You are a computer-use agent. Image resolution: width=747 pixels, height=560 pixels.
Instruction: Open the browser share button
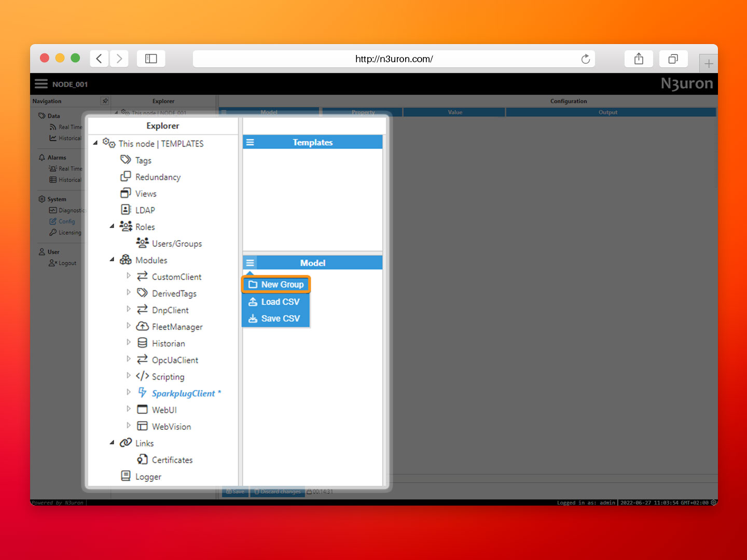639,59
